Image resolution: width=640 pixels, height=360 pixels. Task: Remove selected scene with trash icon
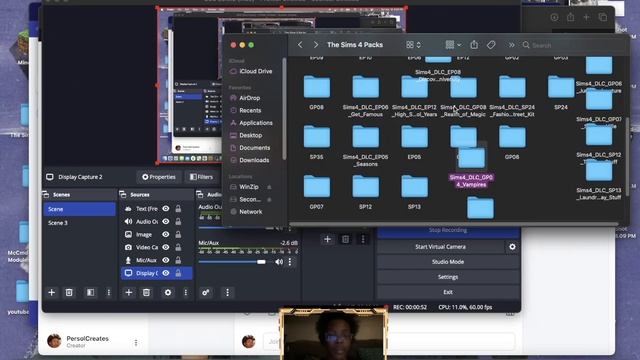[x=69, y=292]
